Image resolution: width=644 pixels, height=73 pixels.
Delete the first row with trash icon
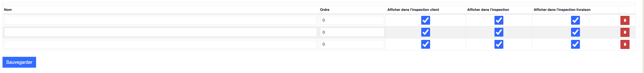625,20
